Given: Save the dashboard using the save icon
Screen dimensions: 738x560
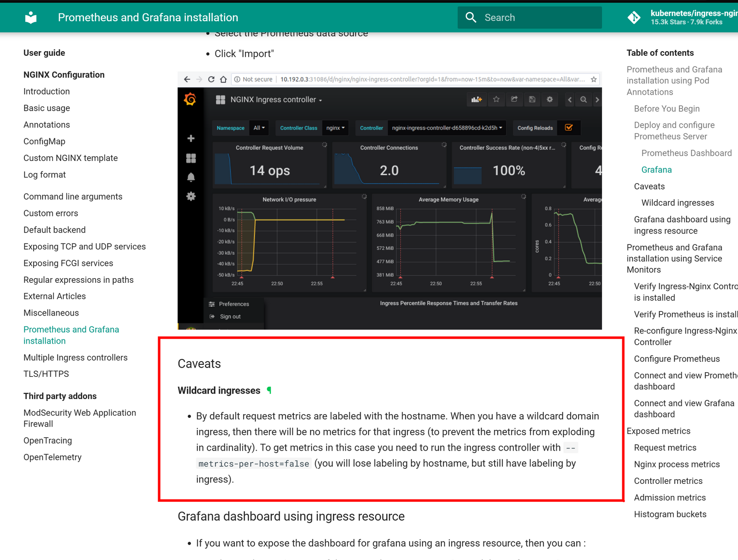Looking at the screenshot, I should 532,100.
